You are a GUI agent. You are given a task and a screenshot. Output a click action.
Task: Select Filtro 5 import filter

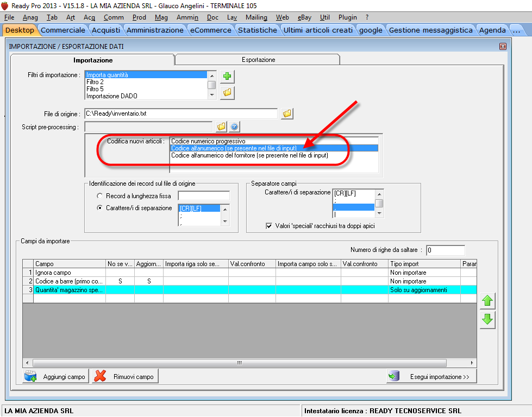click(x=146, y=89)
